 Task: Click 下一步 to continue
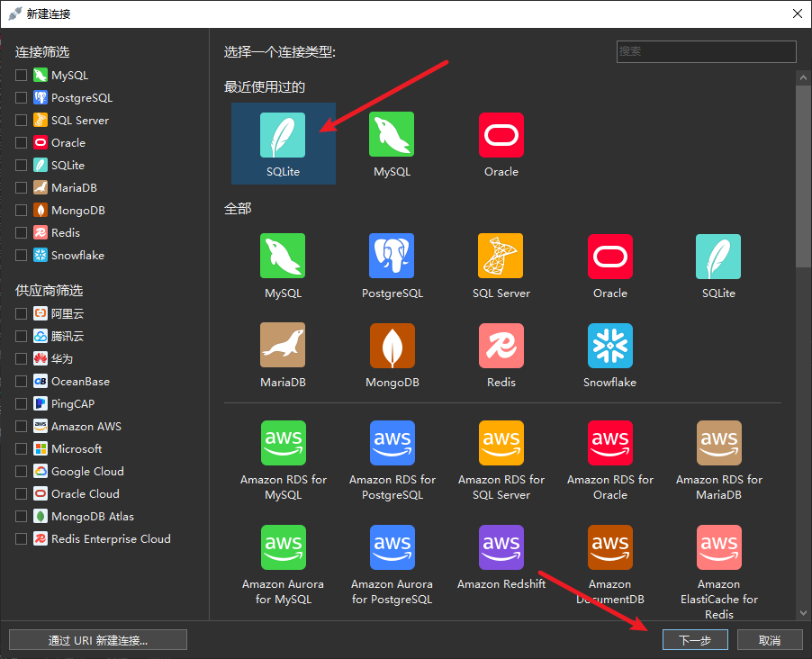click(695, 640)
